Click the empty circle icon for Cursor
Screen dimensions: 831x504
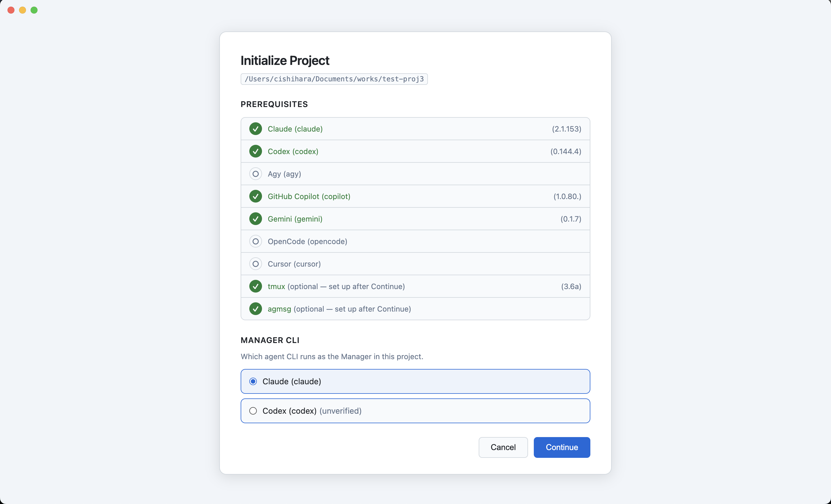click(x=256, y=264)
